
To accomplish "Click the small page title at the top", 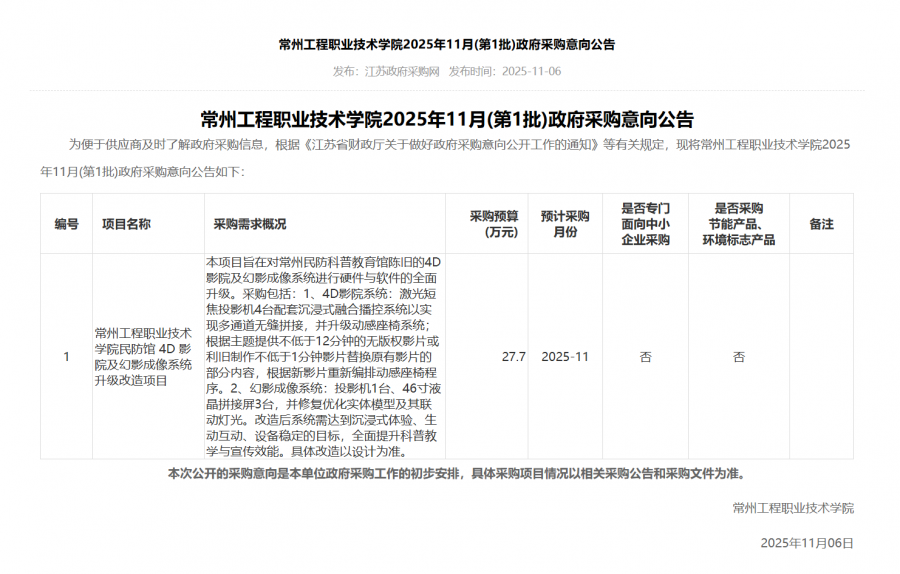I will (447, 45).
